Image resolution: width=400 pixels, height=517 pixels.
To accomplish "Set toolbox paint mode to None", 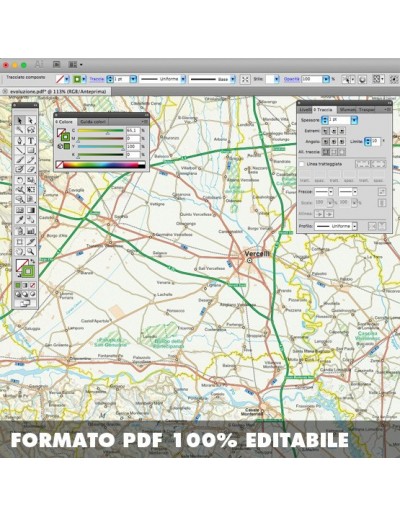I will (x=33, y=285).
